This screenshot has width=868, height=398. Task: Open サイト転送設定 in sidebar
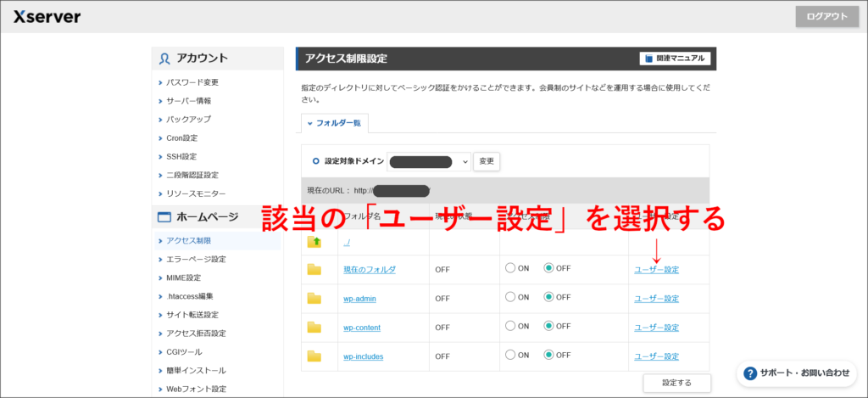point(192,315)
